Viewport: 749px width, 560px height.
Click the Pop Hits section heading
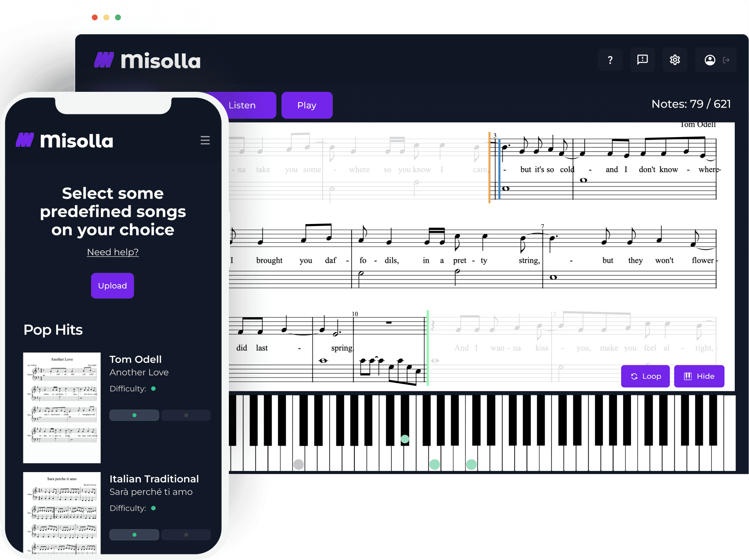tap(53, 330)
